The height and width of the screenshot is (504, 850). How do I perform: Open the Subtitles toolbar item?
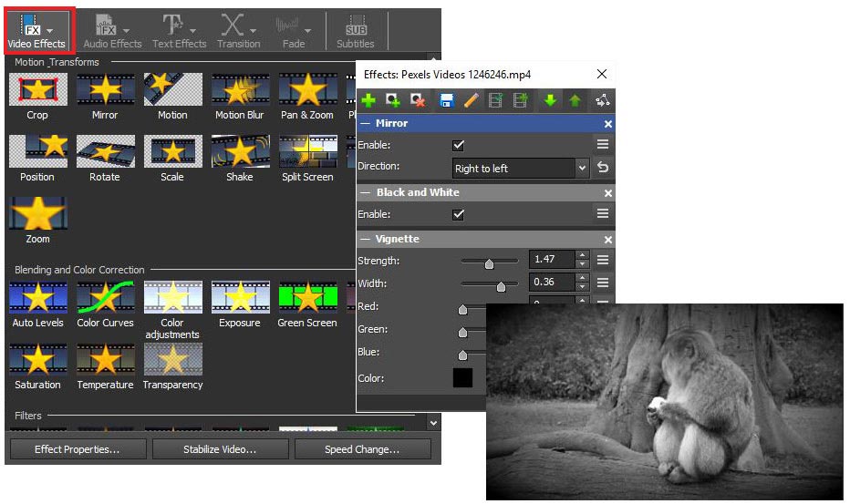coord(355,30)
